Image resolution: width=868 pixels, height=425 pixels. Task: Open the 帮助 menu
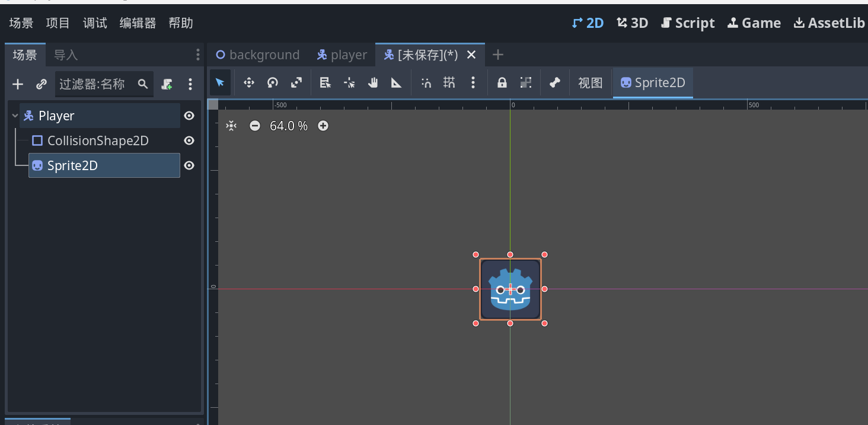coord(181,23)
